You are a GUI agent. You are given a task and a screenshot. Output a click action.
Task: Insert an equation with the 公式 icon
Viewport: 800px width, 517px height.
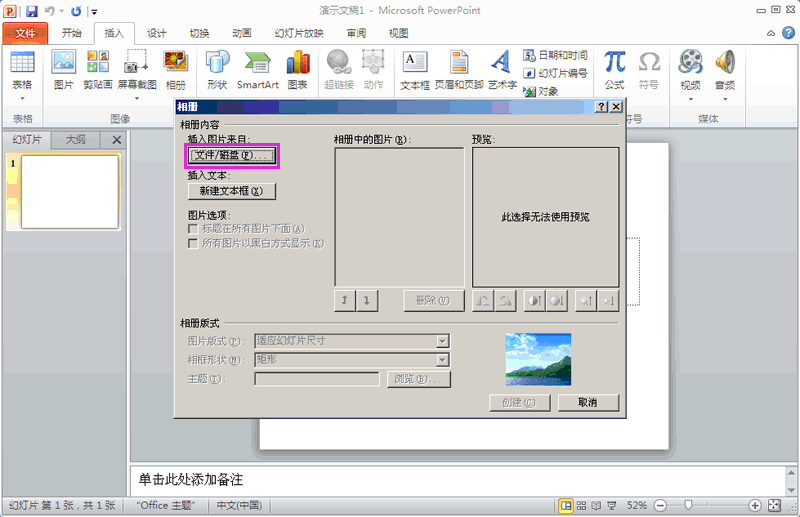(x=614, y=69)
